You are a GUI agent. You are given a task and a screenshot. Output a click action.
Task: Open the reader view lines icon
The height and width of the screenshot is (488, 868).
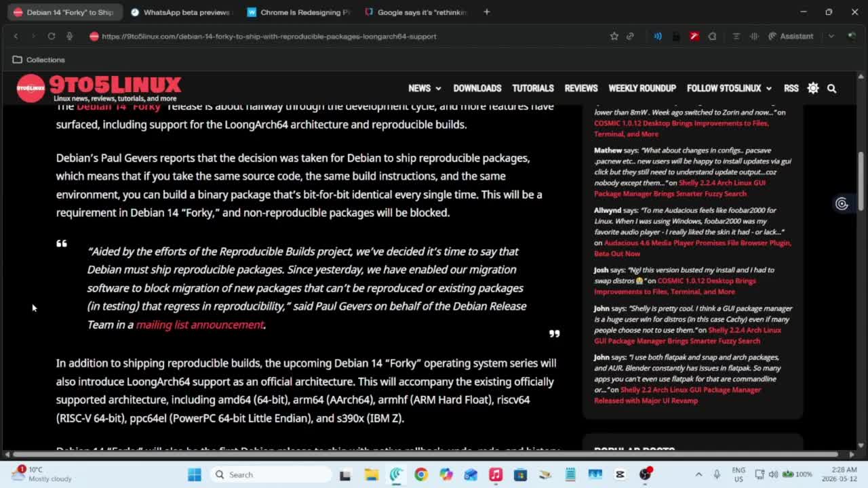[x=736, y=37]
